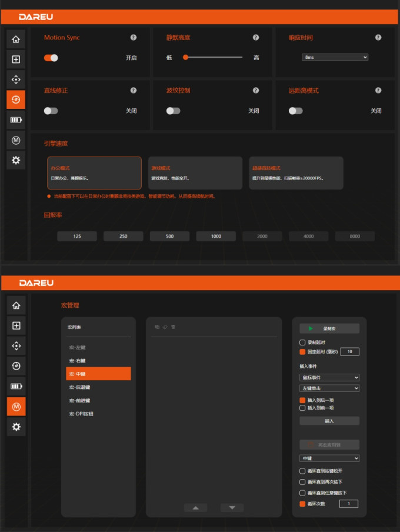Click the 静默高度 slider handle

click(x=185, y=57)
